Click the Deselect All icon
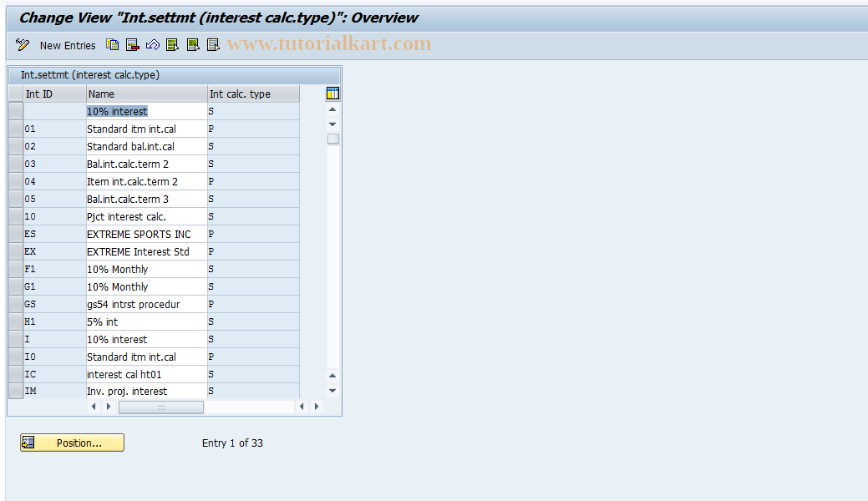 click(x=213, y=45)
